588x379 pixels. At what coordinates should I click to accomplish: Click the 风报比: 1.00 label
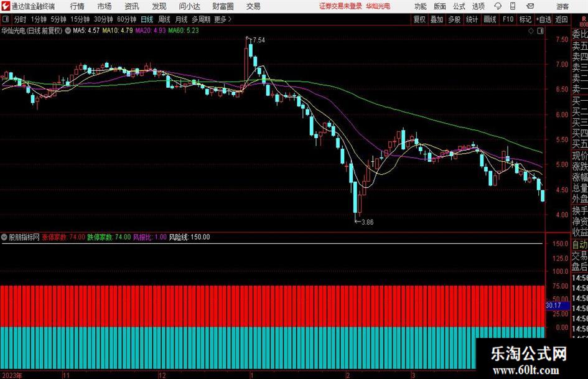(x=150, y=237)
